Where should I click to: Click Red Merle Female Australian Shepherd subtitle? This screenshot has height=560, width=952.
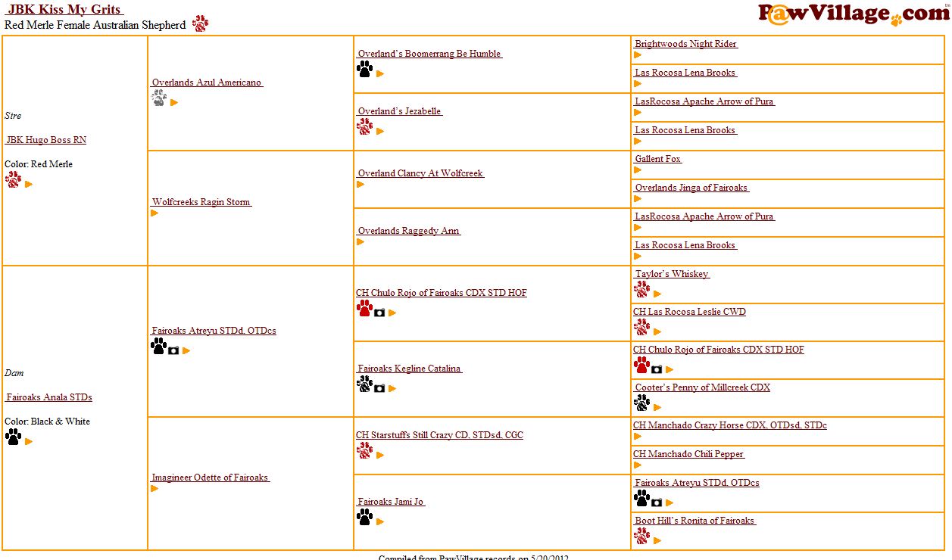coord(95,25)
